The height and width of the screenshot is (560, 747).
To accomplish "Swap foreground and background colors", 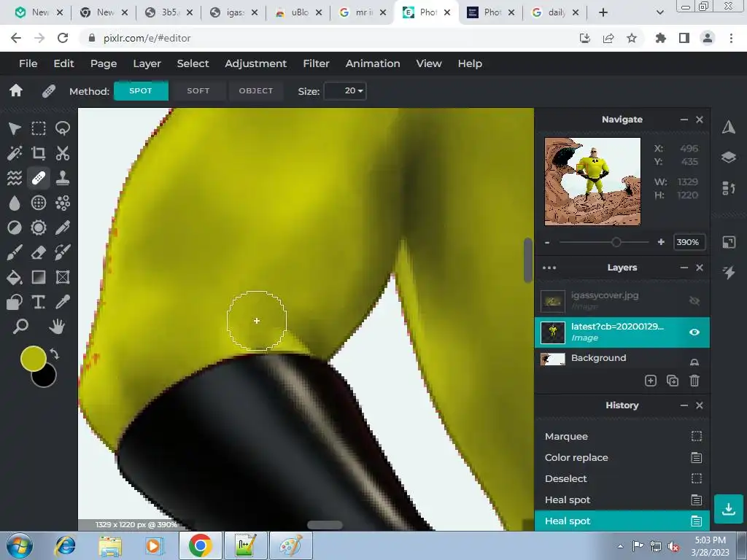I will click(54, 354).
